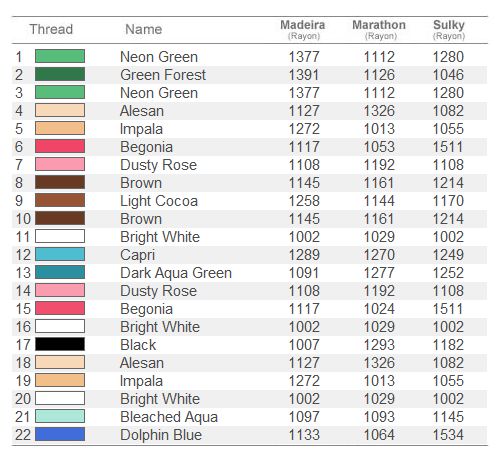Select the Green Forest color swatch
The image size is (500, 456).
click(x=60, y=74)
